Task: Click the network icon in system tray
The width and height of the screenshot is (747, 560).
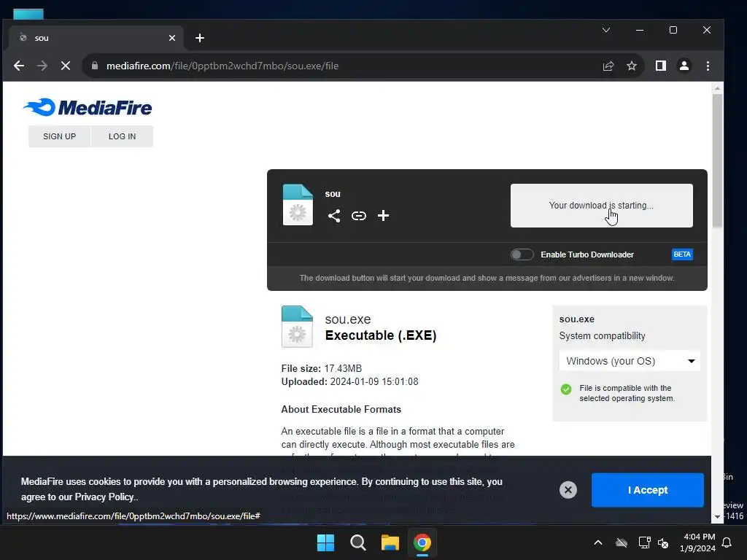Action: 644,542
